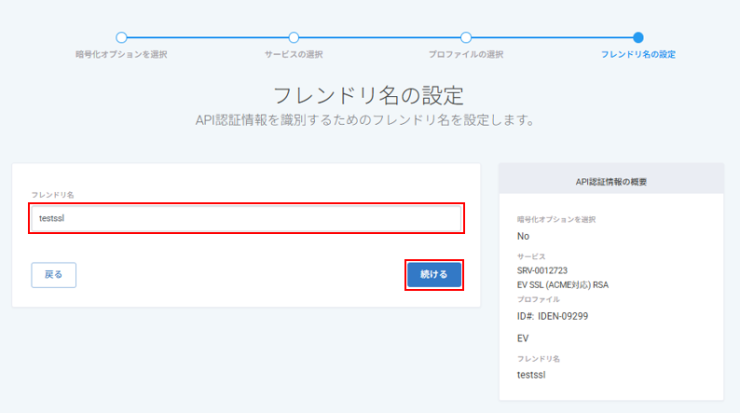
Task: Click the API認証情報を識別 subtitle text
Action: 365,120
